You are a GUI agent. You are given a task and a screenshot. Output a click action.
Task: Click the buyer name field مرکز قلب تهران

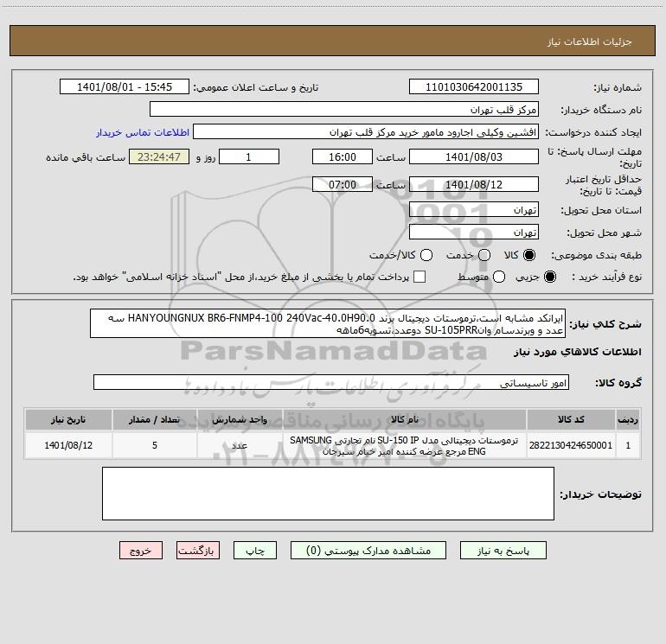(344, 110)
